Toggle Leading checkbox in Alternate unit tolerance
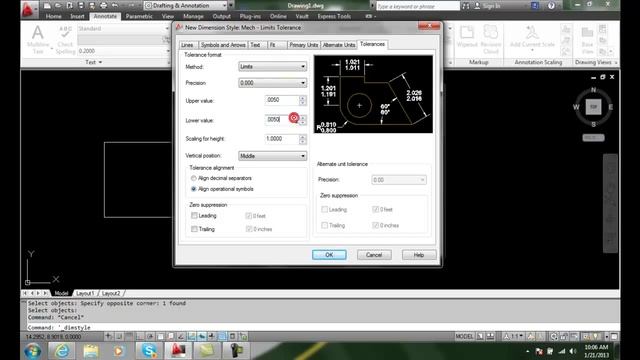This screenshot has width=640, height=360. point(324,209)
